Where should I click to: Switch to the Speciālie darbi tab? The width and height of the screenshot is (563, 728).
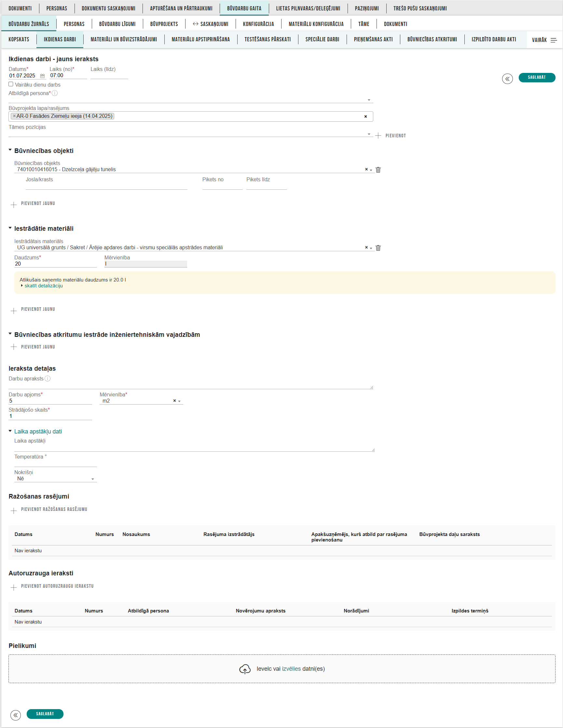click(322, 39)
